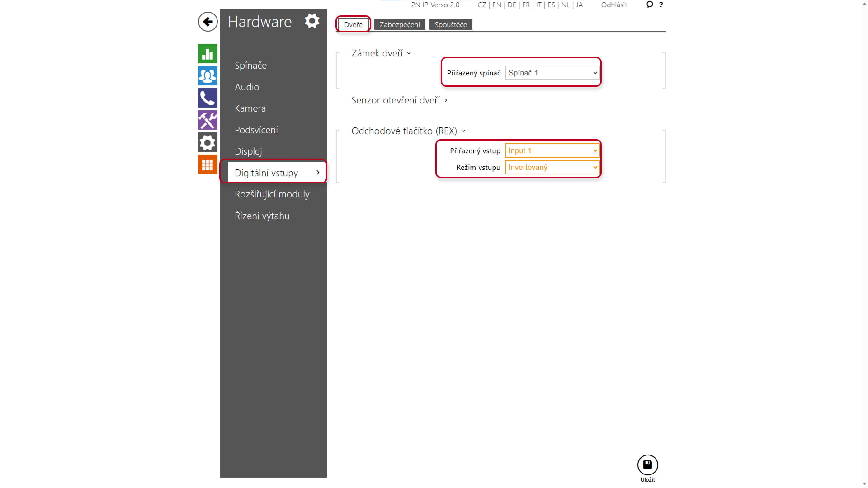Switch language to JA
This screenshot has width=868, height=488.
[579, 5]
